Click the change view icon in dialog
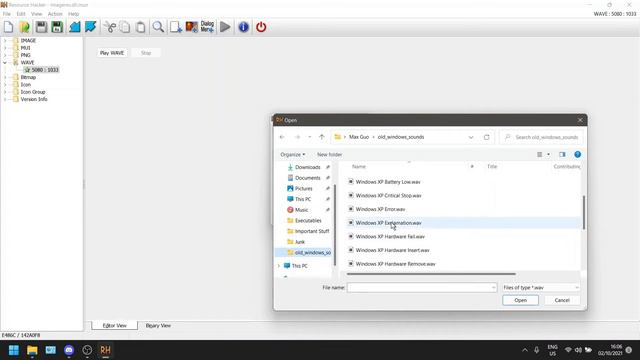This screenshot has height=360, width=640. click(x=540, y=155)
